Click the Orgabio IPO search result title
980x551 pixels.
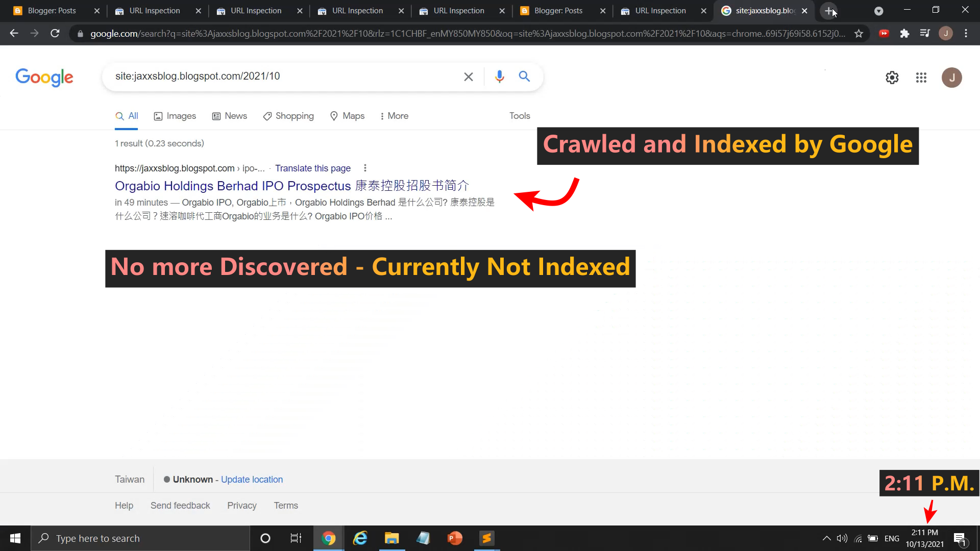292,186
